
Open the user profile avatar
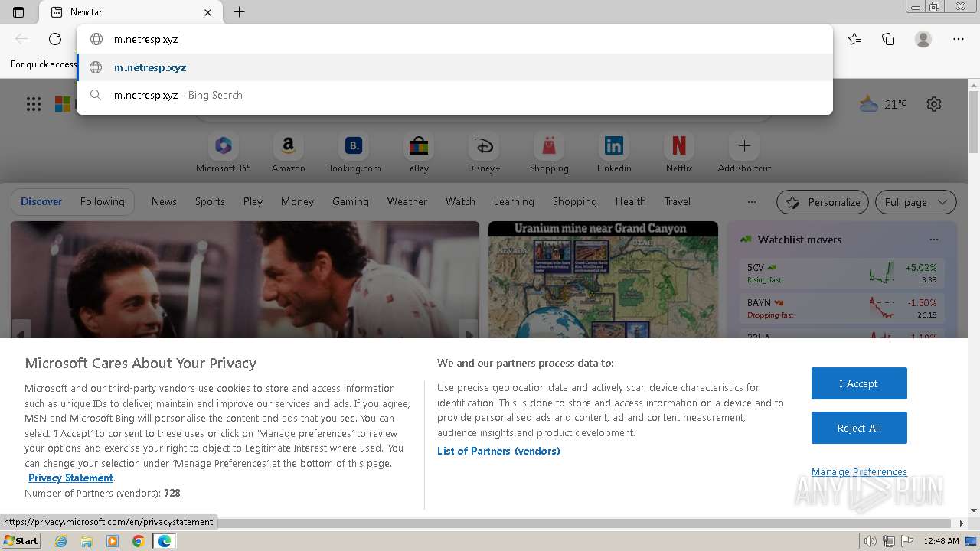[x=923, y=39]
